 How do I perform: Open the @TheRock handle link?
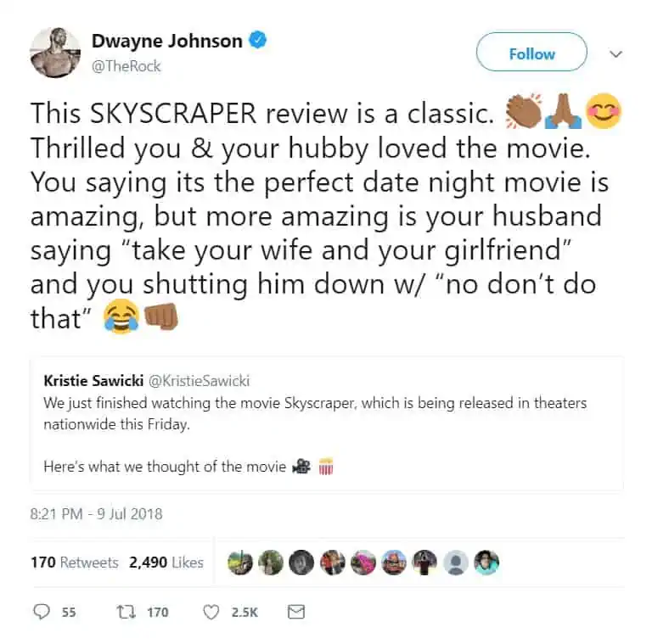pyautogui.click(x=126, y=66)
